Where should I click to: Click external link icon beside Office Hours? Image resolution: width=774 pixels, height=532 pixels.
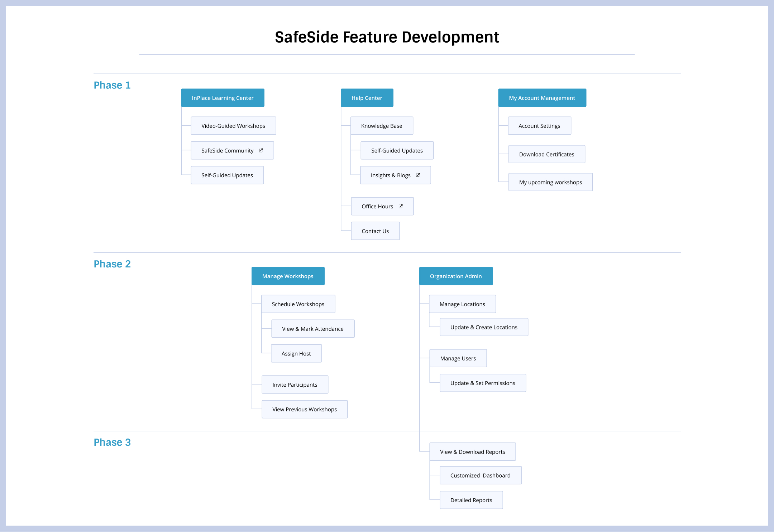(x=401, y=206)
